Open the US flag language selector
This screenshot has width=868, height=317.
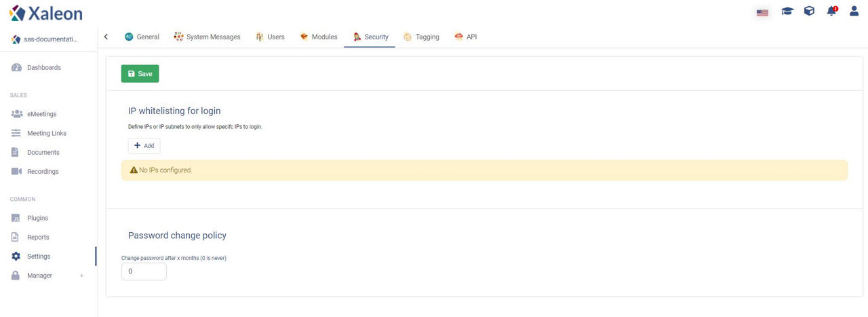point(762,12)
